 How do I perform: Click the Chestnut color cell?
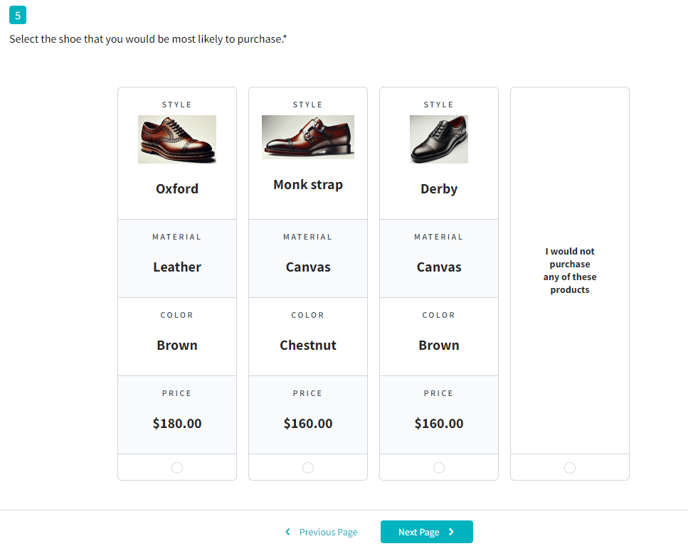point(308,336)
